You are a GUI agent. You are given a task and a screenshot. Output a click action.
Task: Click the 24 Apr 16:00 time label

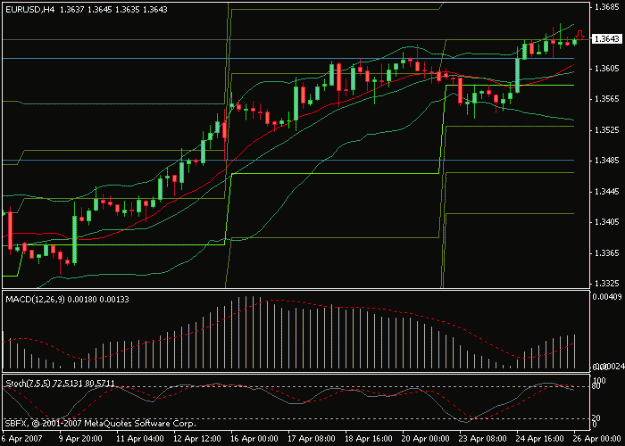pos(540,439)
